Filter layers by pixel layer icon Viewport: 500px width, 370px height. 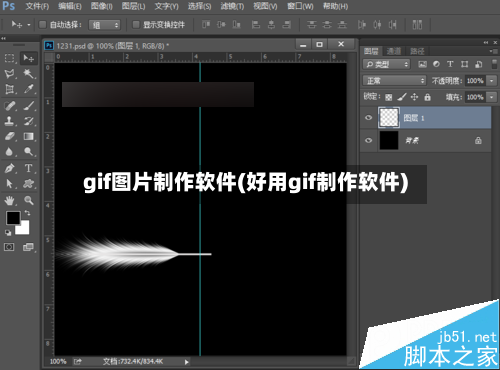point(422,64)
